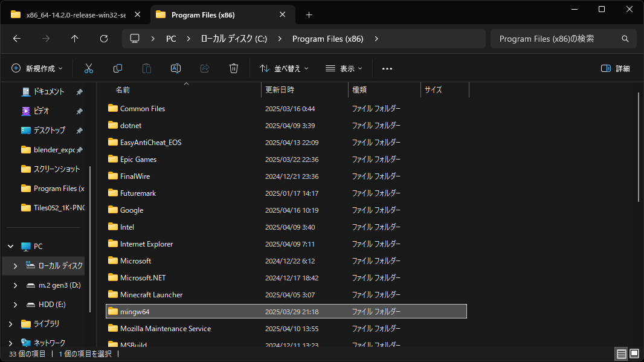Close the Program Files (x86) tab
This screenshot has height=362, width=644.
click(x=283, y=15)
